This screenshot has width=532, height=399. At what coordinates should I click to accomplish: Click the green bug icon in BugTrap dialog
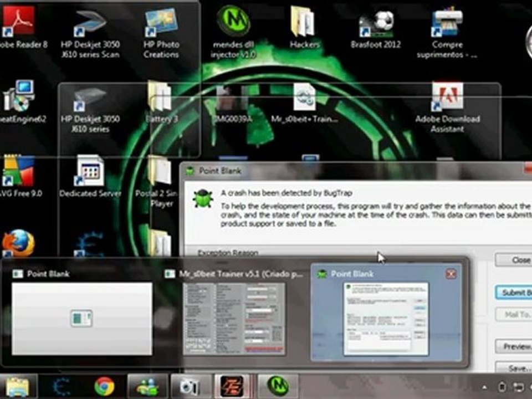click(x=203, y=198)
